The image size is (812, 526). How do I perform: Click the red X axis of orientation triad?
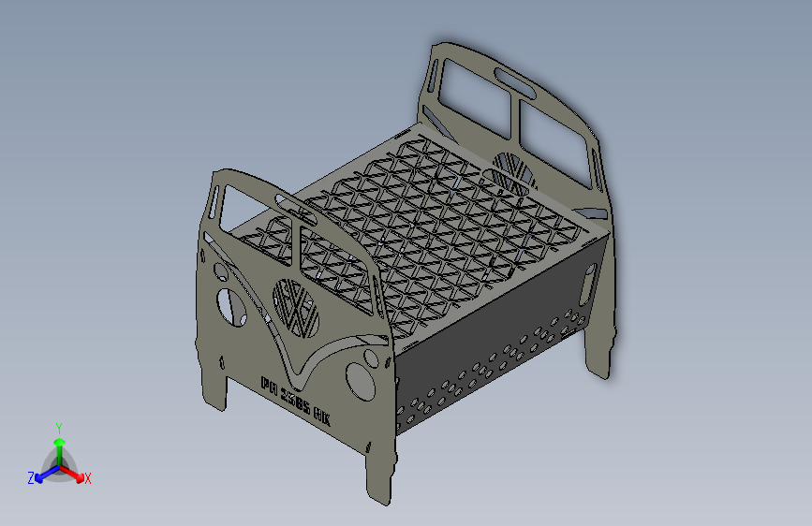click(x=76, y=475)
